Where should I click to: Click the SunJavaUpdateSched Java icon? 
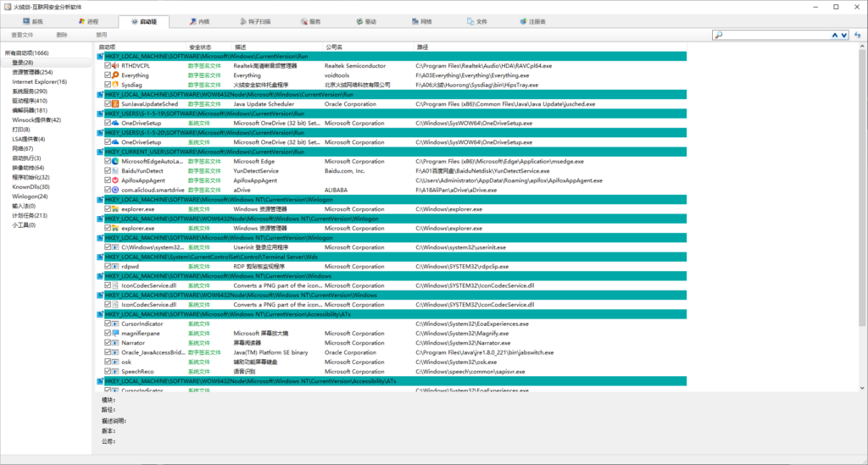click(115, 104)
